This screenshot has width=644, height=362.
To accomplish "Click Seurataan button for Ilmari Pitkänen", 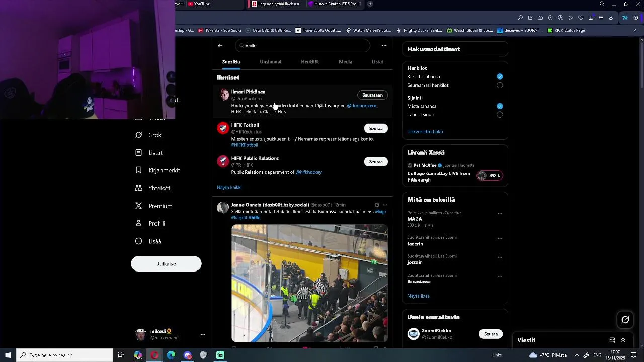I will tap(373, 95).
